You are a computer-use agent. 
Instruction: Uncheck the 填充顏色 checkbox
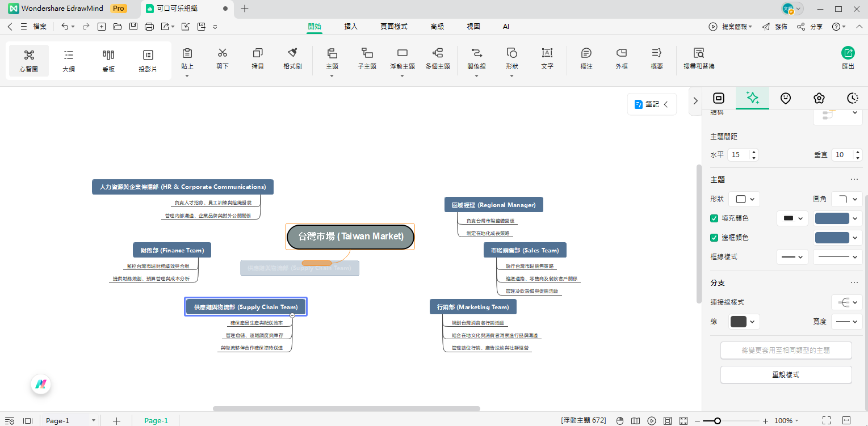coord(715,218)
